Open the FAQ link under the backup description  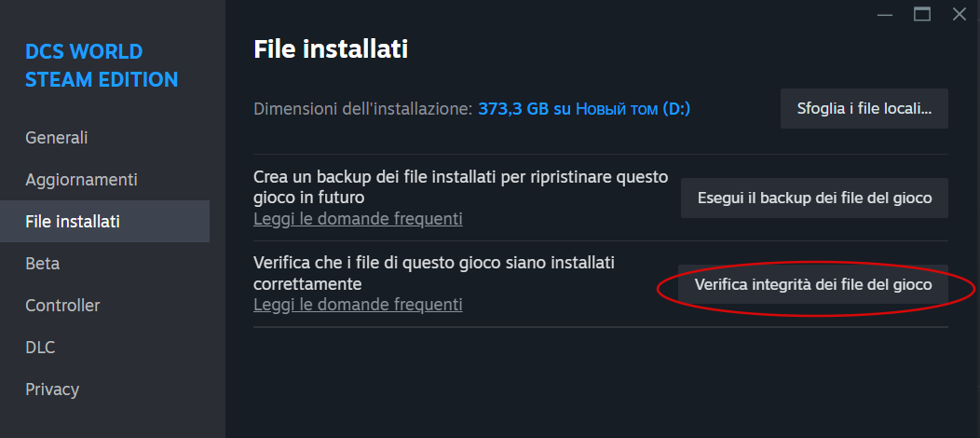(x=358, y=220)
